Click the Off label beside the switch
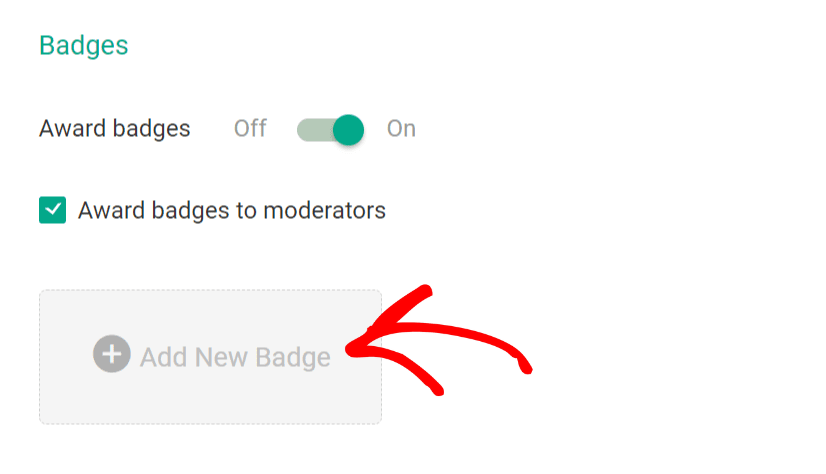Screen dimensions: 826x474 click(250, 129)
